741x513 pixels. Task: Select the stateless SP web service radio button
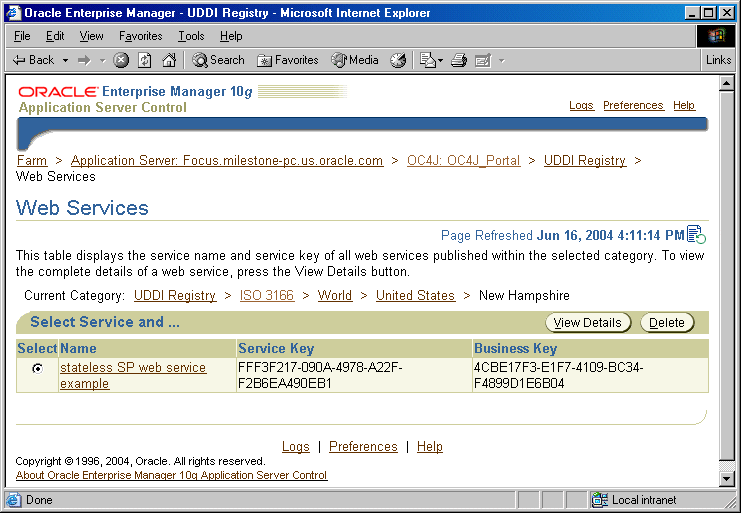click(x=37, y=368)
